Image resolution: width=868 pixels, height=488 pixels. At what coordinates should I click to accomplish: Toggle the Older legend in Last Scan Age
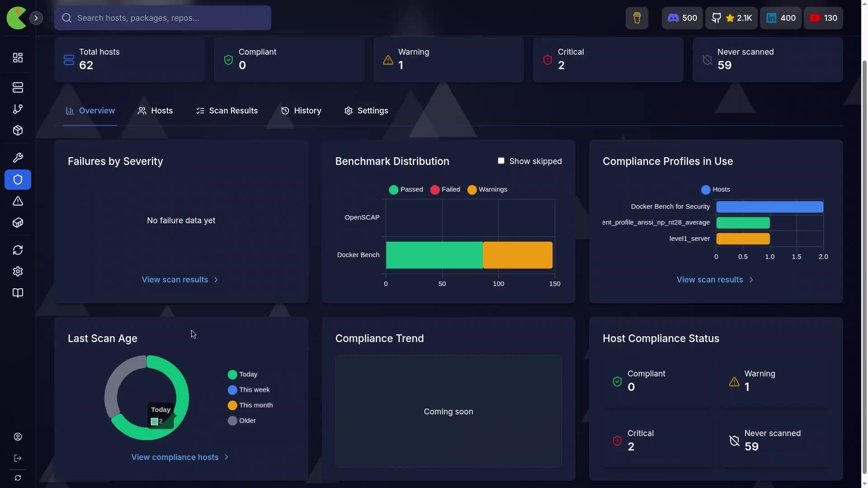tap(242, 421)
